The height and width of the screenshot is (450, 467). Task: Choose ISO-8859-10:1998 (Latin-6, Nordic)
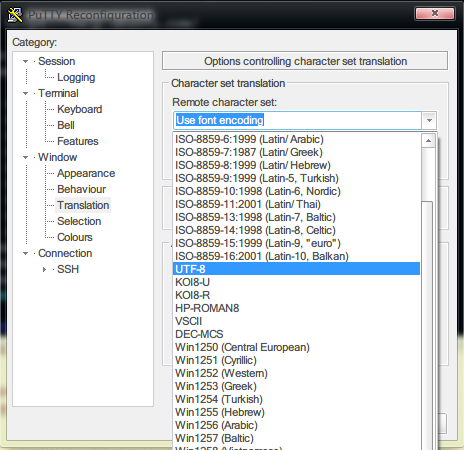(297, 191)
